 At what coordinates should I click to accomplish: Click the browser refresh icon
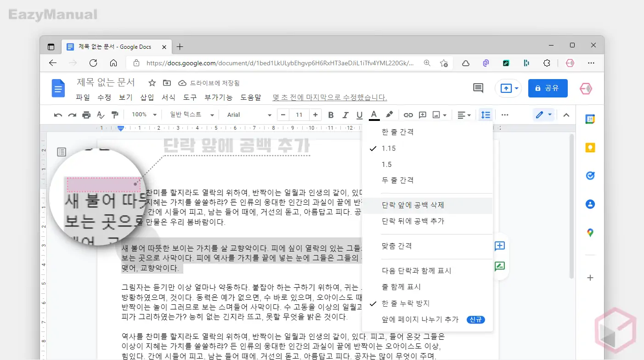pyautogui.click(x=93, y=63)
